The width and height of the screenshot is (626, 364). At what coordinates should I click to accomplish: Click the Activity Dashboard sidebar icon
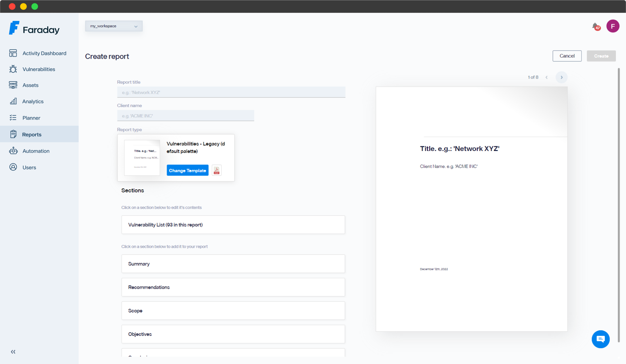coord(13,53)
